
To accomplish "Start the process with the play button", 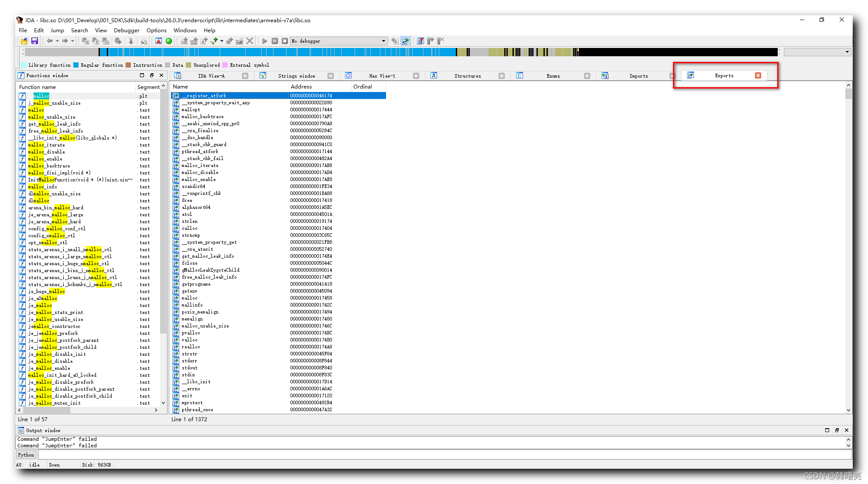I will [265, 41].
